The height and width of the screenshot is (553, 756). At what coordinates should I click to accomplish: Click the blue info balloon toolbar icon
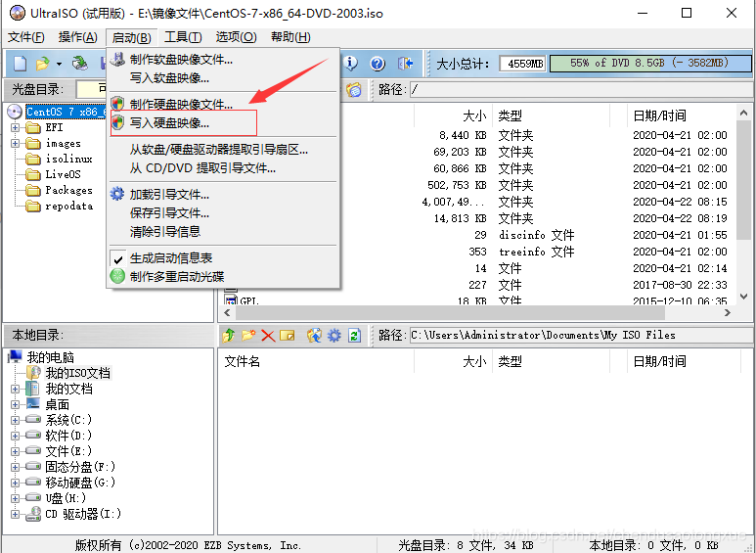[350, 64]
